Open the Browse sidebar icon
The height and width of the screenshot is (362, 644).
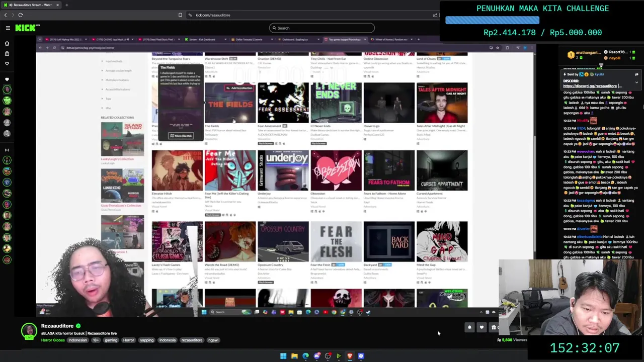click(x=7, y=53)
